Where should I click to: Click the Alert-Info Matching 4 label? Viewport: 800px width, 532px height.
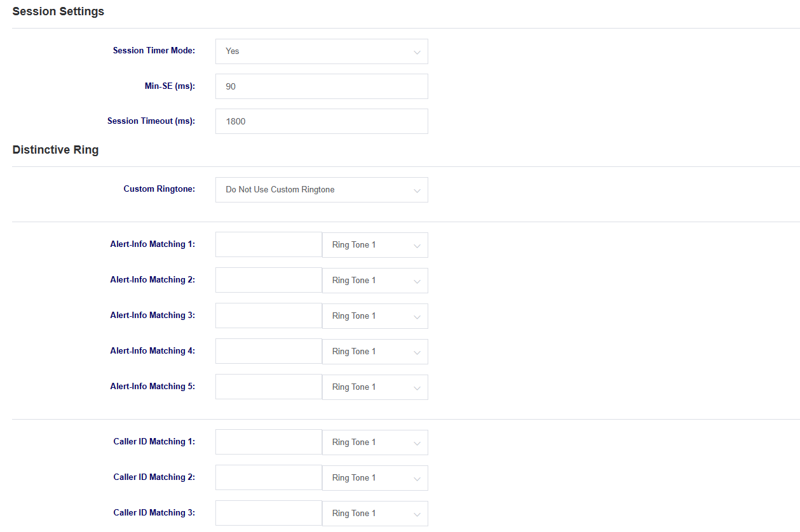(153, 350)
